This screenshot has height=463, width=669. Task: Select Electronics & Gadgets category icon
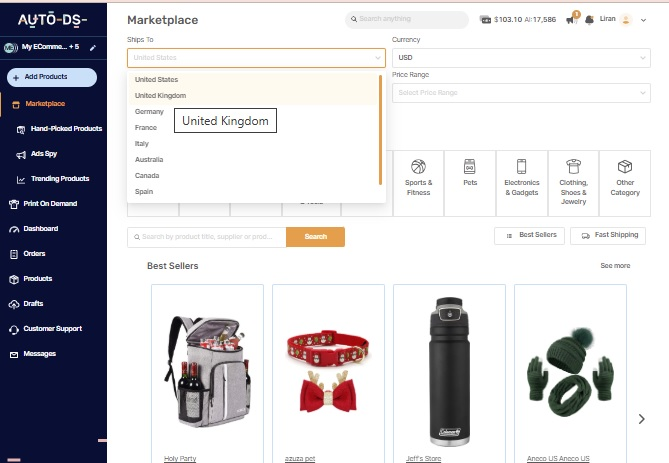521,166
